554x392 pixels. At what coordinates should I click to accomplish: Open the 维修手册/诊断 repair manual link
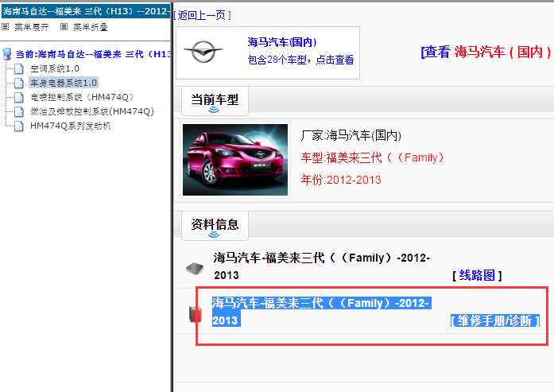coord(495,320)
